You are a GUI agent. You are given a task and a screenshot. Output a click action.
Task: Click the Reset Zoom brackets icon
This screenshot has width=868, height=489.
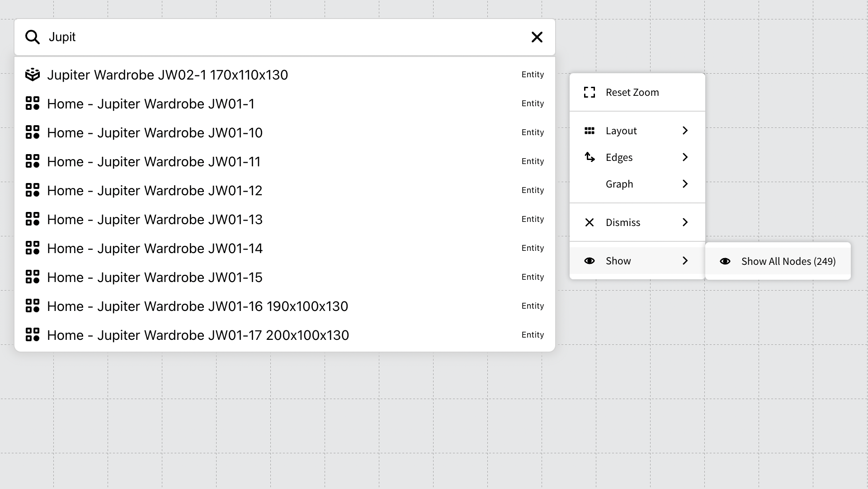(x=589, y=92)
